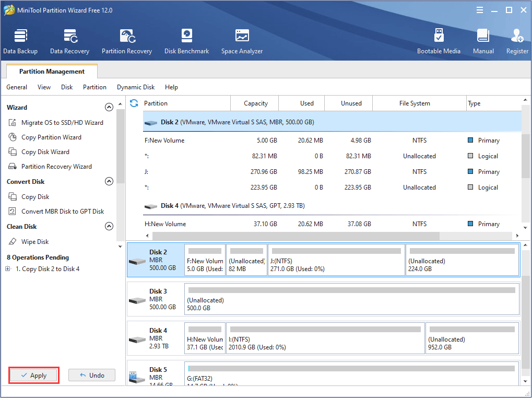The image size is (532, 398).
Task: Click the partition list horizontal scrollbar
Action: [x=296, y=236]
